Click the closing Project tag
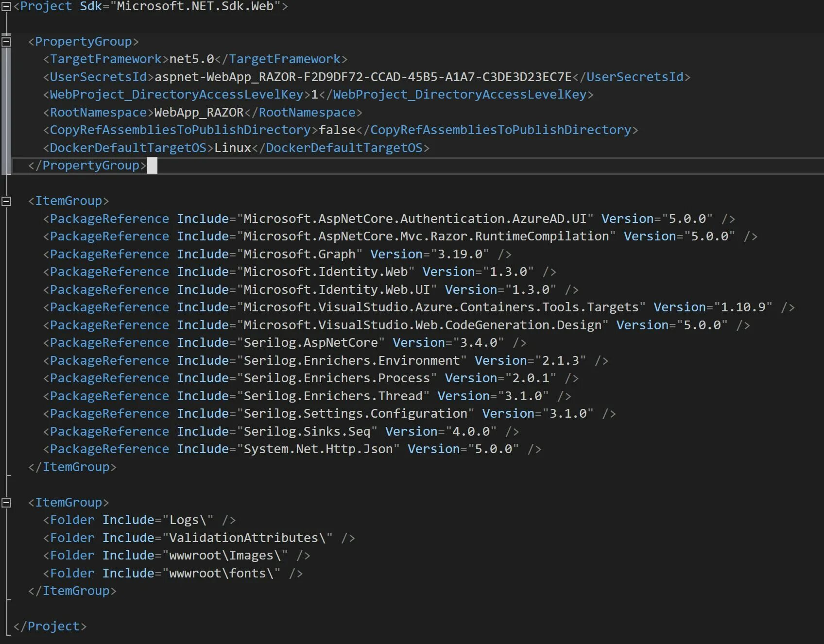Viewport: 824px width, 644px height. pyautogui.click(x=50, y=626)
